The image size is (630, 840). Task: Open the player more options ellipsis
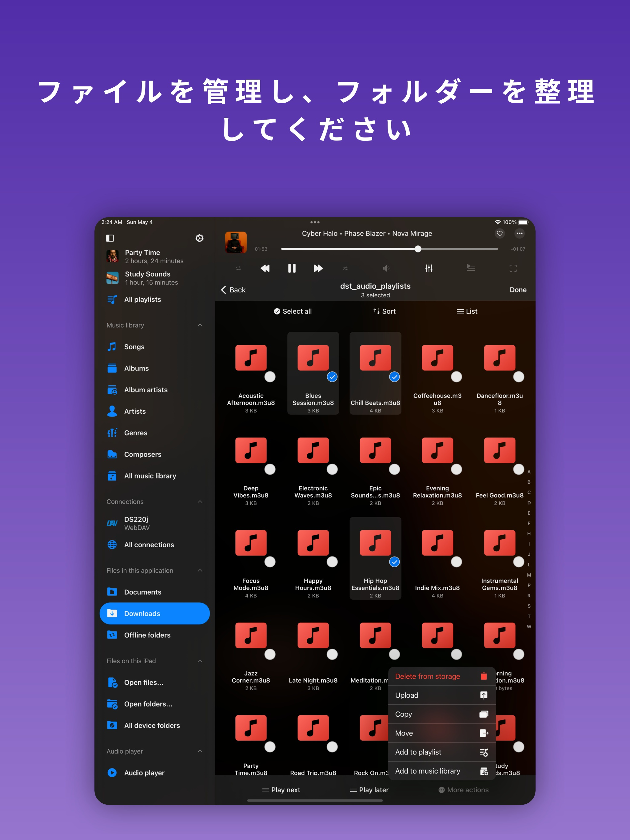coord(520,234)
